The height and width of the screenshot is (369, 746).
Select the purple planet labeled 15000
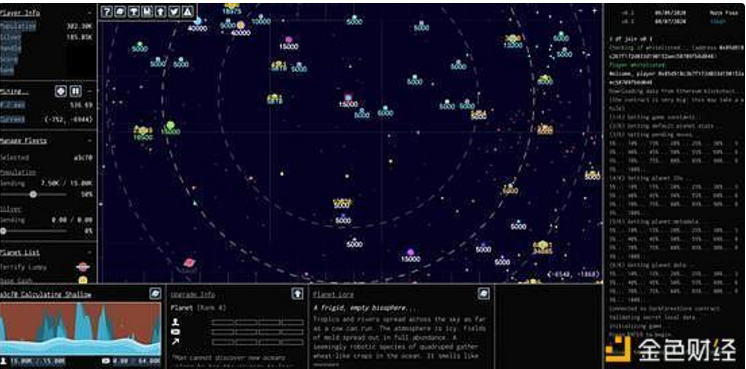(x=410, y=252)
